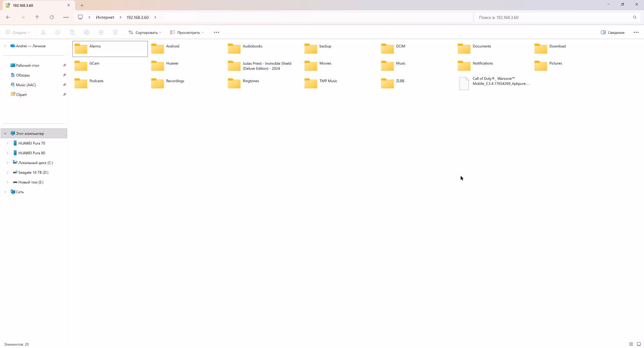Click the Paste toolbar icon
The height and width of the screenshot is (348, 644).
(72, 32)
